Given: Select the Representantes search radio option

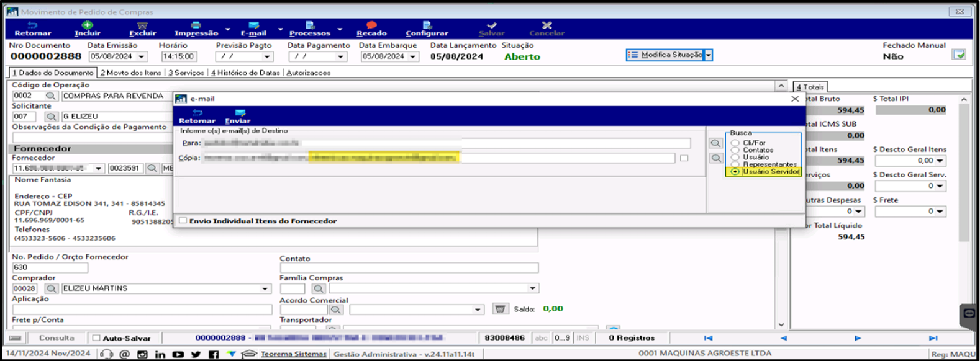Looking at the screenshot, I should coord(735,164).
